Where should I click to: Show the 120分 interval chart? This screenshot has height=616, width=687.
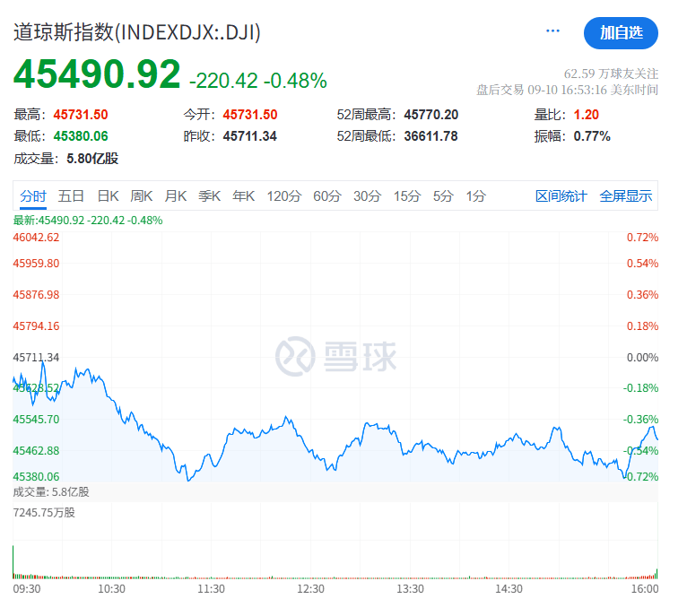[284, 195]
